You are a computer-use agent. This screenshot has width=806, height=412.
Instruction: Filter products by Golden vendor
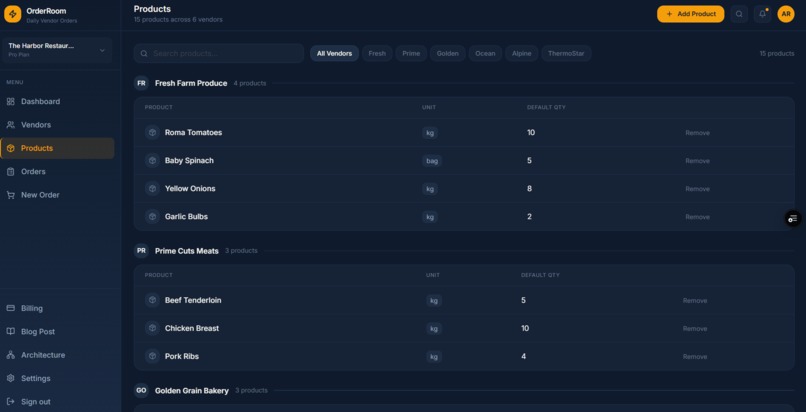(447, 53)
